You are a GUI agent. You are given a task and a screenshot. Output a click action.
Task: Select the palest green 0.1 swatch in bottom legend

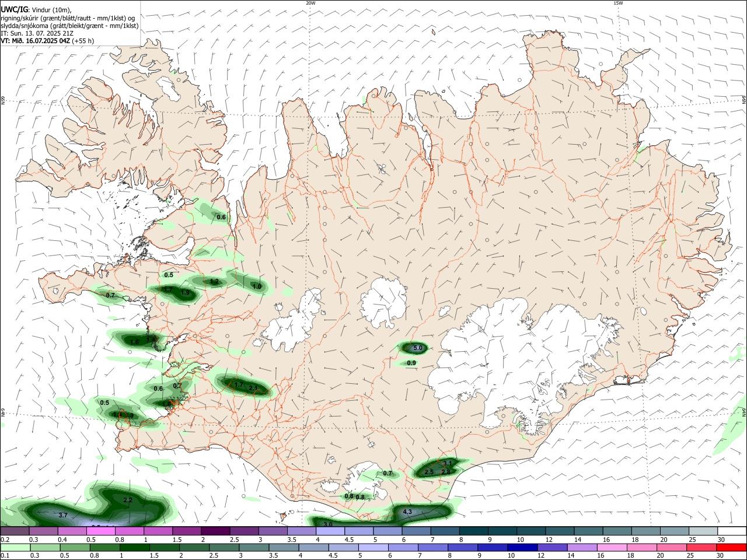pos(15,548)
